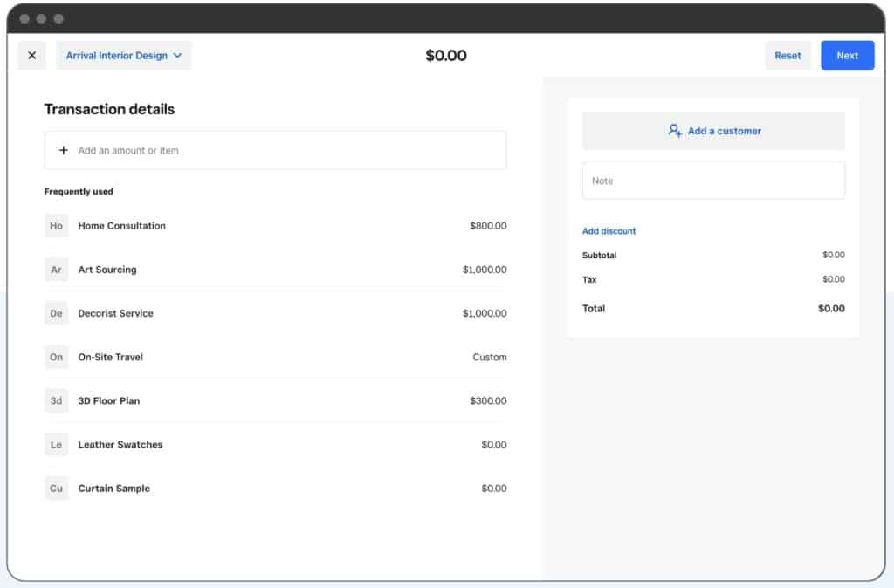This screenshot has width=894, height=588.
Task: Select the 'De' Decorist Service icon
Action: click(56, 313)
